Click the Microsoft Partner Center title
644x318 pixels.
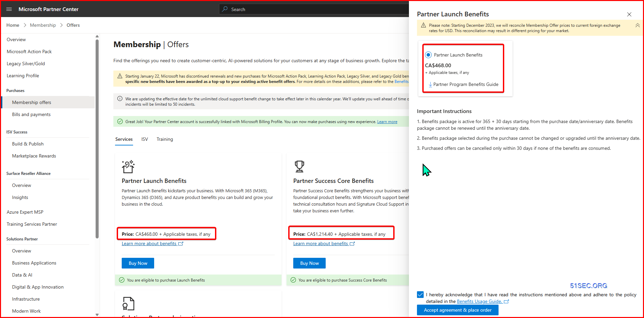[x=48, y=9]
